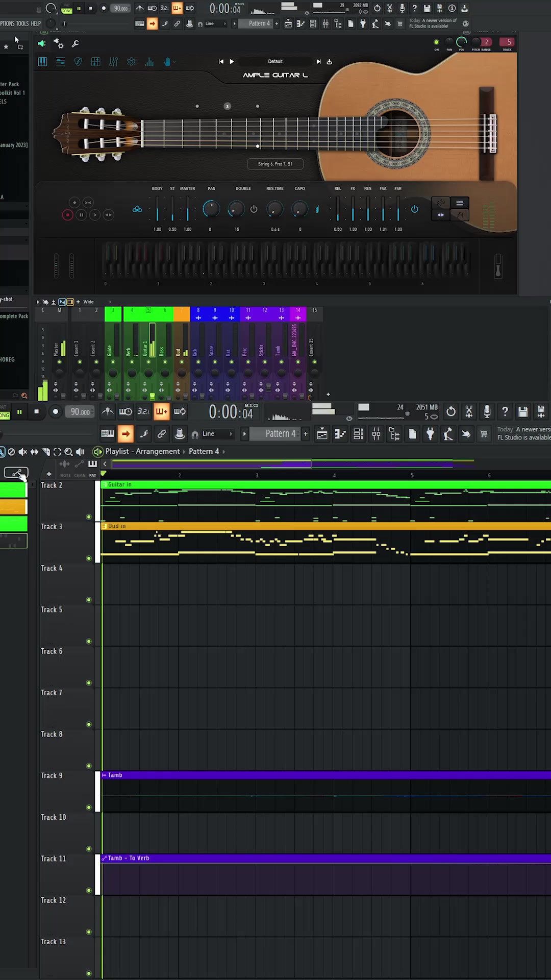Click the Ample Guitar pick-shaped tab icon
Screen dimensions: 551x980
coord(78,62)
